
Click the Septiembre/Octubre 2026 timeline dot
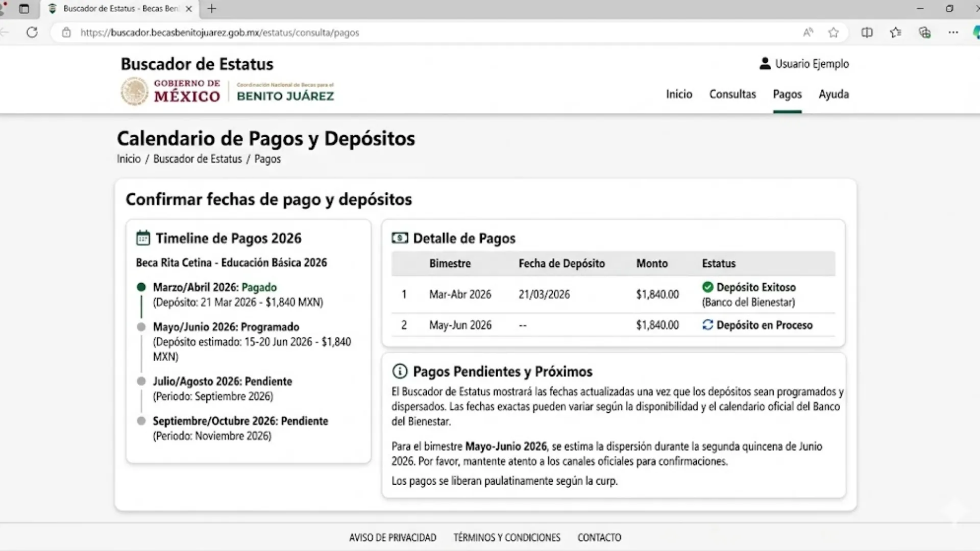coord(141,421)
